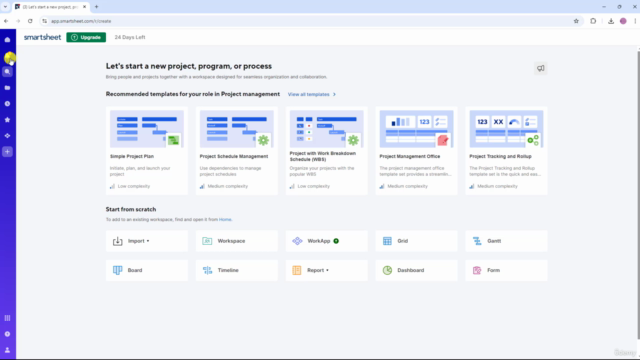The image size is (640, 360).
Task: Click the Import download-tray icon
Action: [x=118, y=241]
